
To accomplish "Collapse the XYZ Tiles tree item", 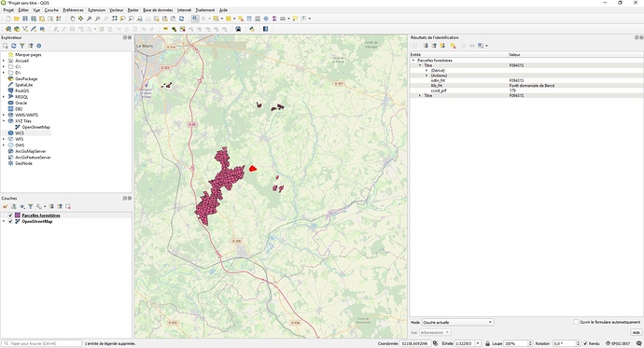I will 4,121.
